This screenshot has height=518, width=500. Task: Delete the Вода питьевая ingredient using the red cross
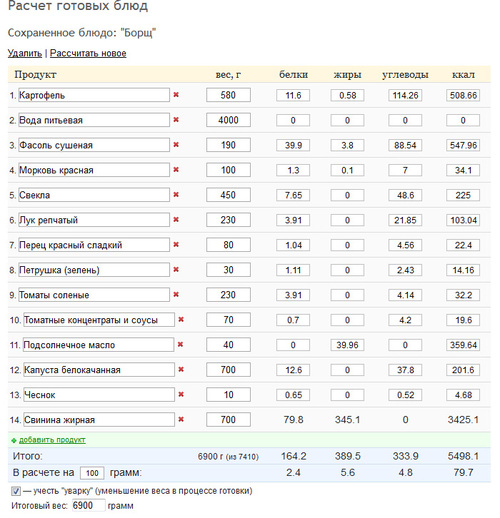click(176, 120)
